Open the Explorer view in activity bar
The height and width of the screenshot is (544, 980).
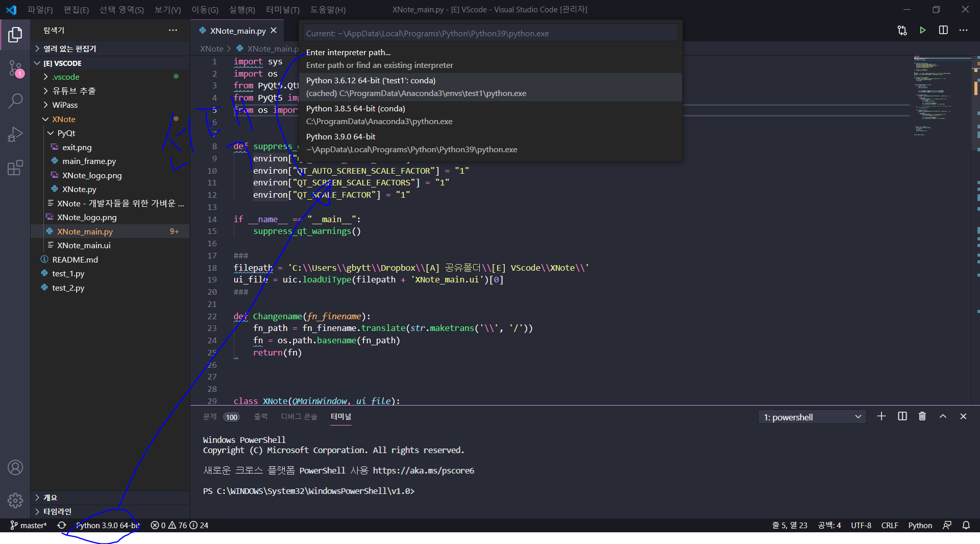tap(15, 35)
